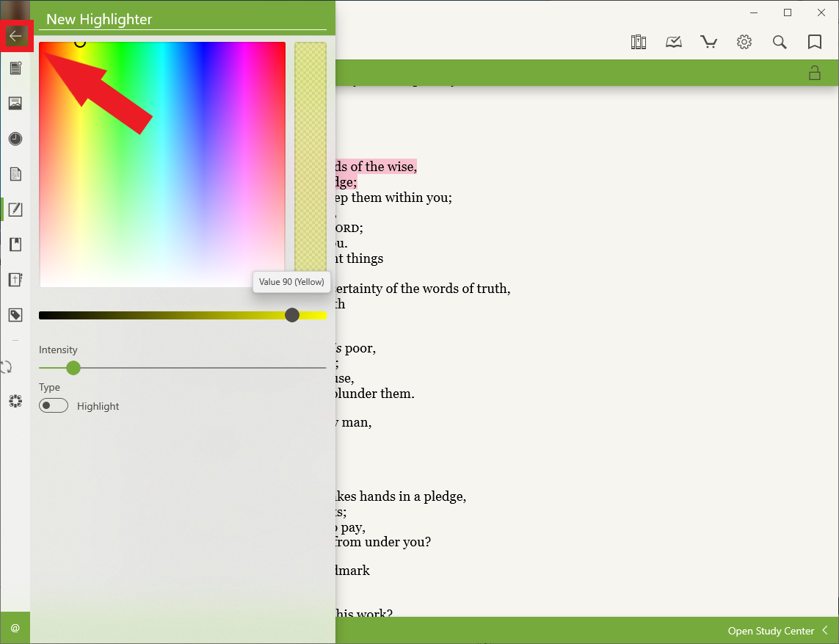The image size is (839, 644).
Task: Select the Bible notes tab in sidebar
Action: [x=15, y=280]
